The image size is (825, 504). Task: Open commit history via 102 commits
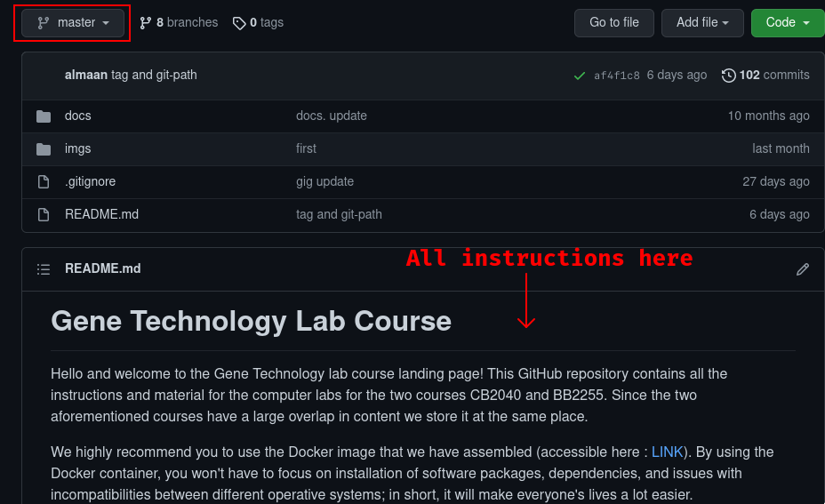[765, 76]
